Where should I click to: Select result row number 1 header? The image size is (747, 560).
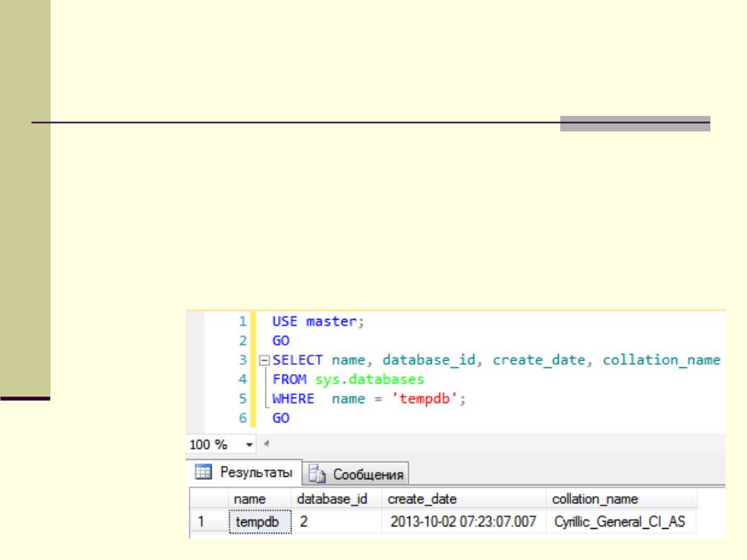click(x=209, y=521)
